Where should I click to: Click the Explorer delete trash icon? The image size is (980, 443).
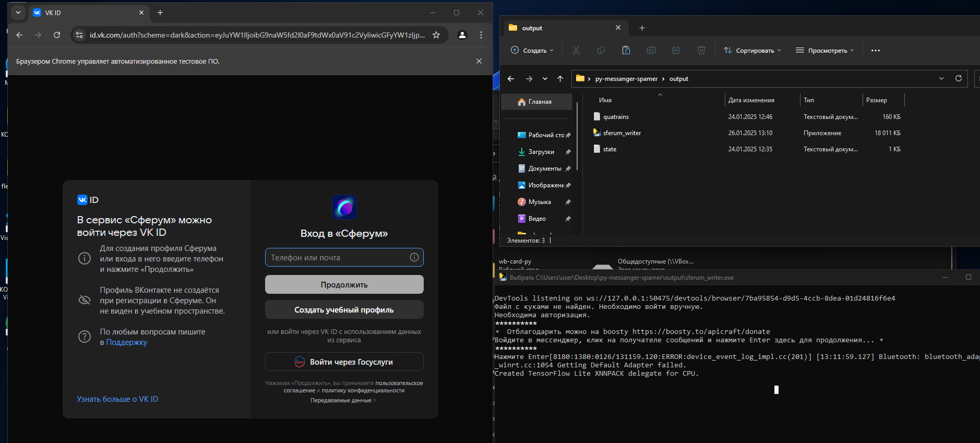701,50
